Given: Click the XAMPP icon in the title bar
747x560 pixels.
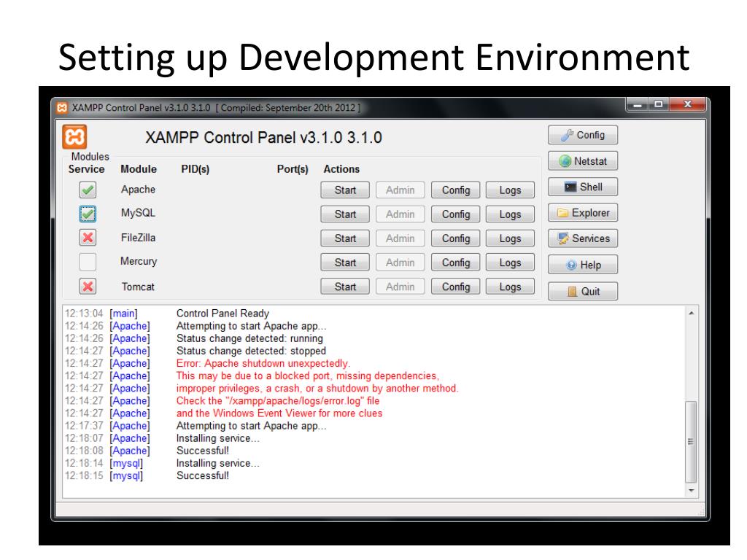Looking at the screenshot, I should 62,108.
